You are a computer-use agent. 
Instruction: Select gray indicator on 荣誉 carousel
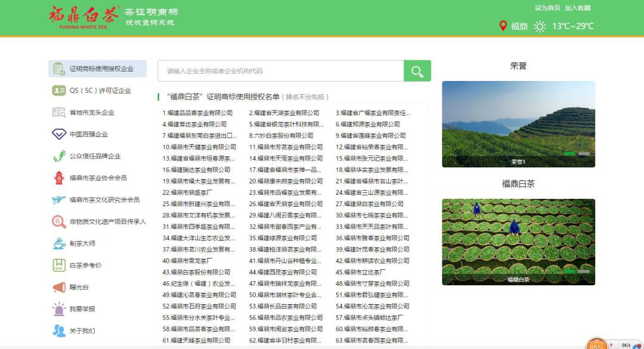point(584,154)
